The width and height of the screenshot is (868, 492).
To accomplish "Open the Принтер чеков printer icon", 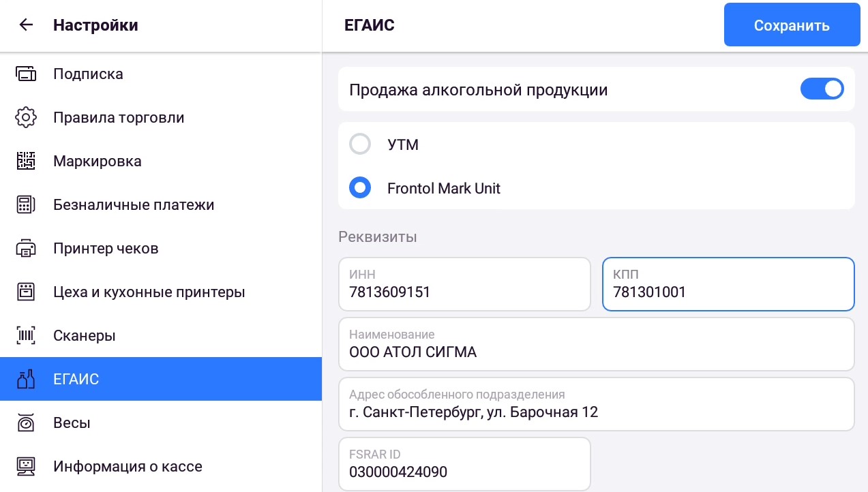I will coord(26,248).
